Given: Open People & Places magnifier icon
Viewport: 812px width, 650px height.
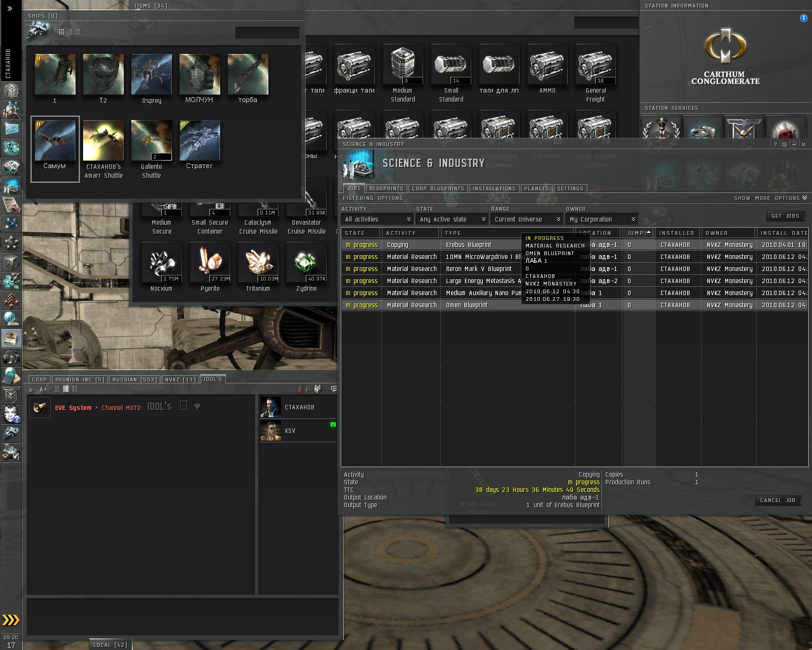Looking at the screenshot, I should 11,110.
